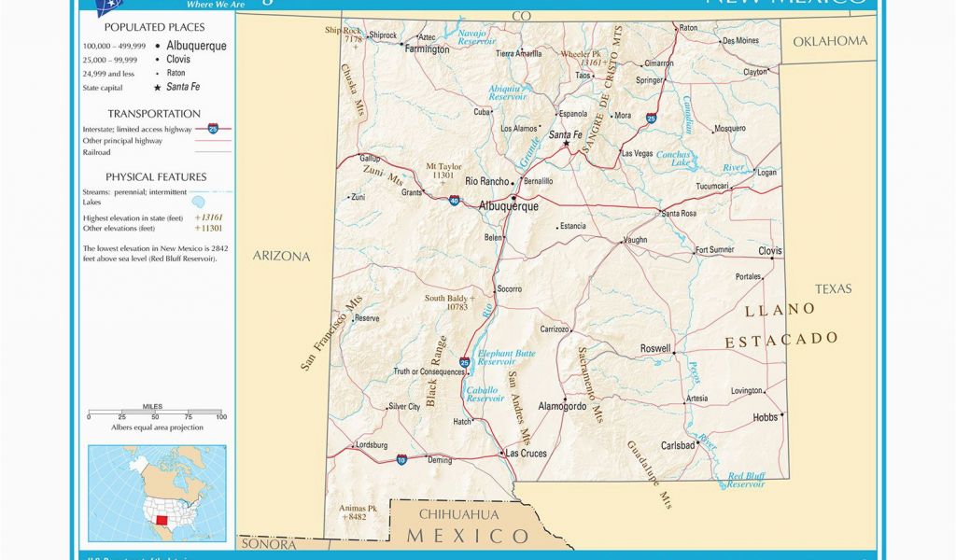Viewport: 956px width, 560px height.
Task: Open the North America inset globe map
Action: point(157,493)
